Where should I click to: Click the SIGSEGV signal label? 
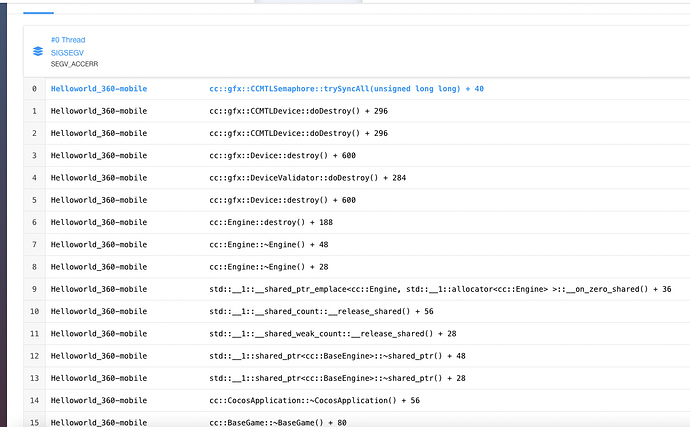(x=67, y=52)
